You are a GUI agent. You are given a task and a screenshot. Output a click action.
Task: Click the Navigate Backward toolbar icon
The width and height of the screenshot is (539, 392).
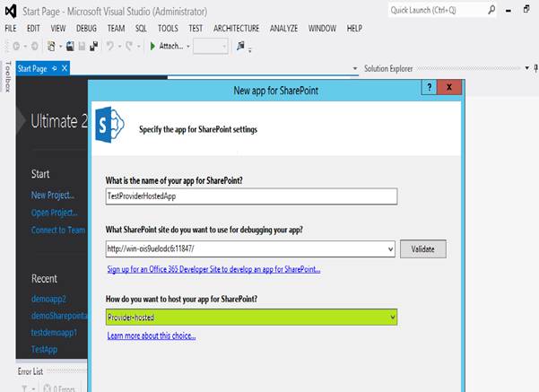[x=16, y=46]
